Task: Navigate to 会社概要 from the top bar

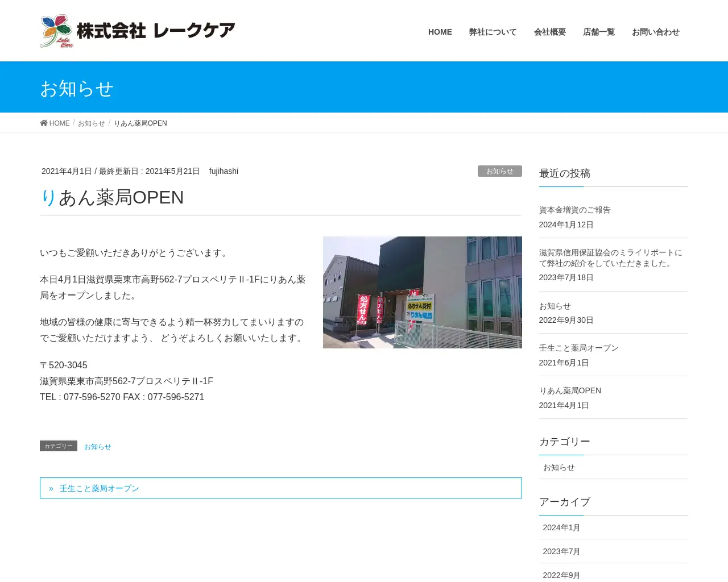Action: coord(549,32)
